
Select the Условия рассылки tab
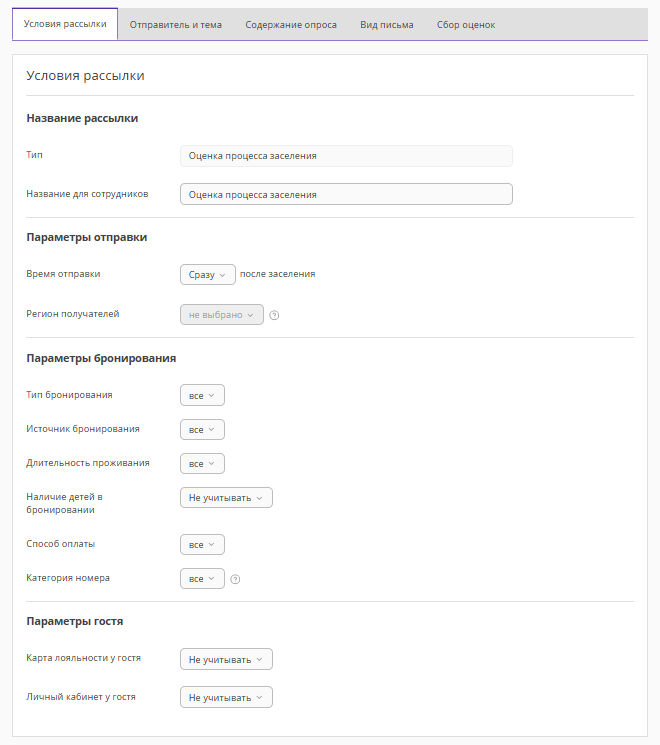[x=65, y=24]
